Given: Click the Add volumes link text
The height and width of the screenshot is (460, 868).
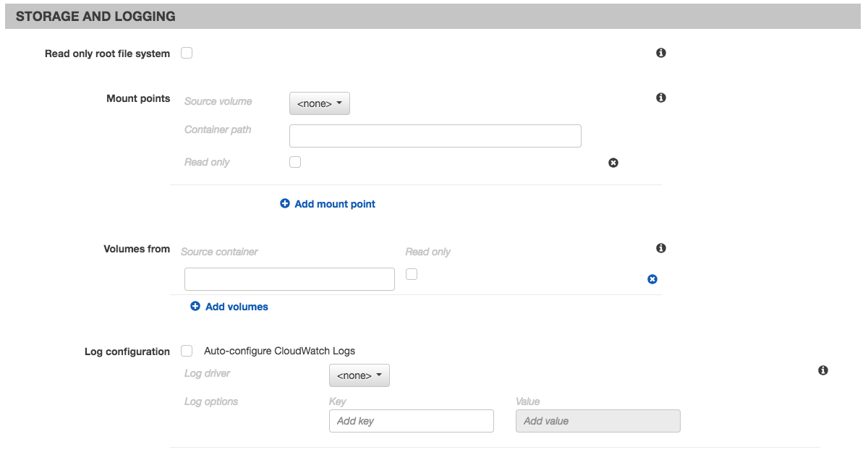Looking at the screenshot, I should 237,307.
